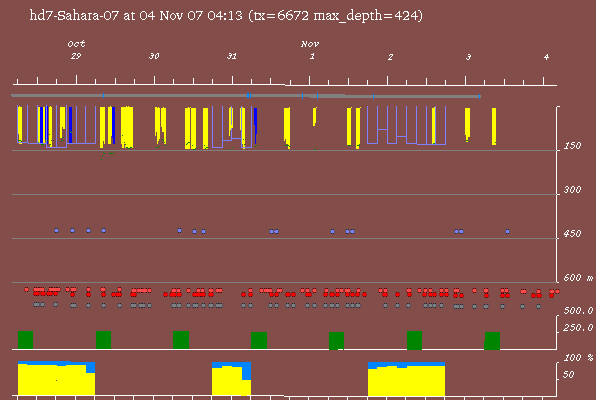Click the 'Oct' month label
Viewport: 596px width, 400px height.
[x=76, y=44]
